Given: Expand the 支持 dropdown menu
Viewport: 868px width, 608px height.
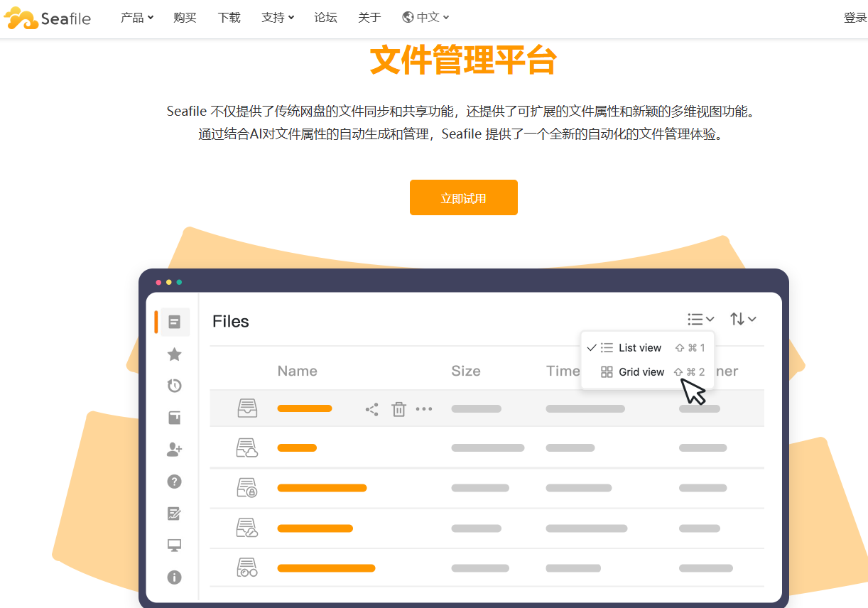Looking at the screenshot, I should click(278, 18).
